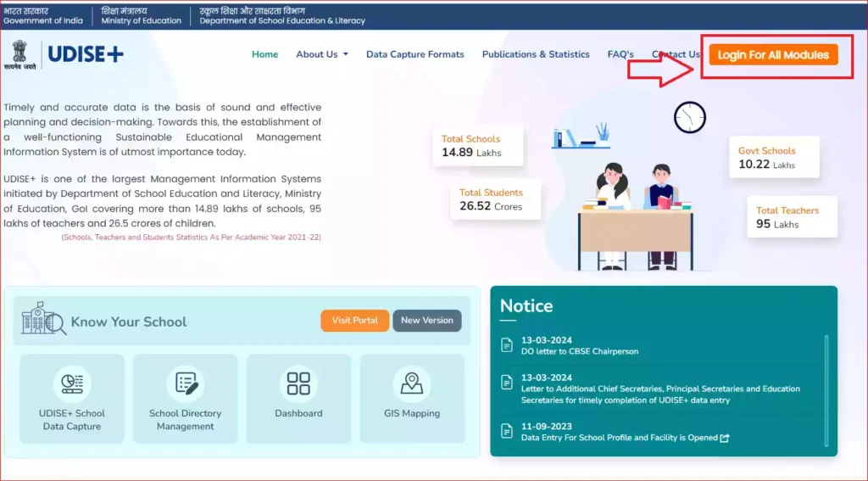This screenshot has height=481, width=868.
Task: Click the Total Teachers 95 Lakhs card
Action: 793,216
